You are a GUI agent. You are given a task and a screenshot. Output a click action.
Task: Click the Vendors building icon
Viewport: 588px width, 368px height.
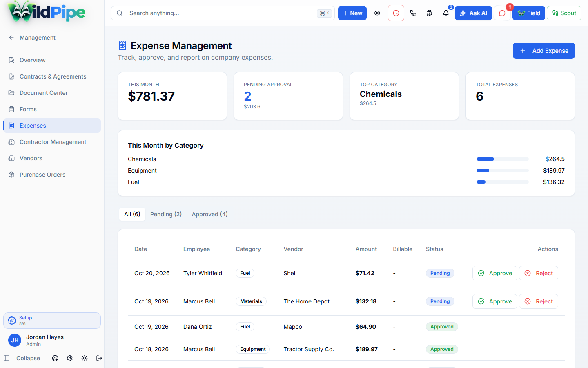tap(11, 158)
